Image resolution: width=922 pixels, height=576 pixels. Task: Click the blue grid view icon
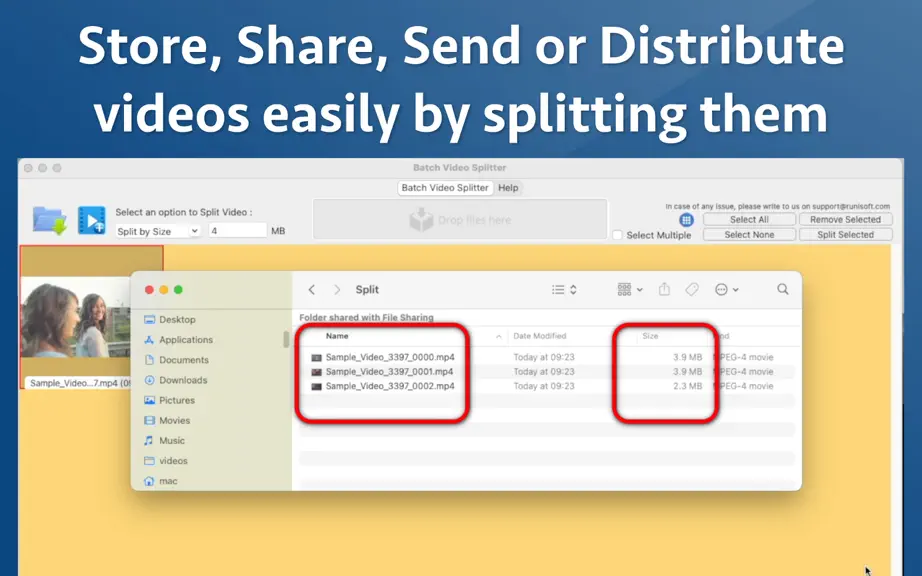click(686, 220)
